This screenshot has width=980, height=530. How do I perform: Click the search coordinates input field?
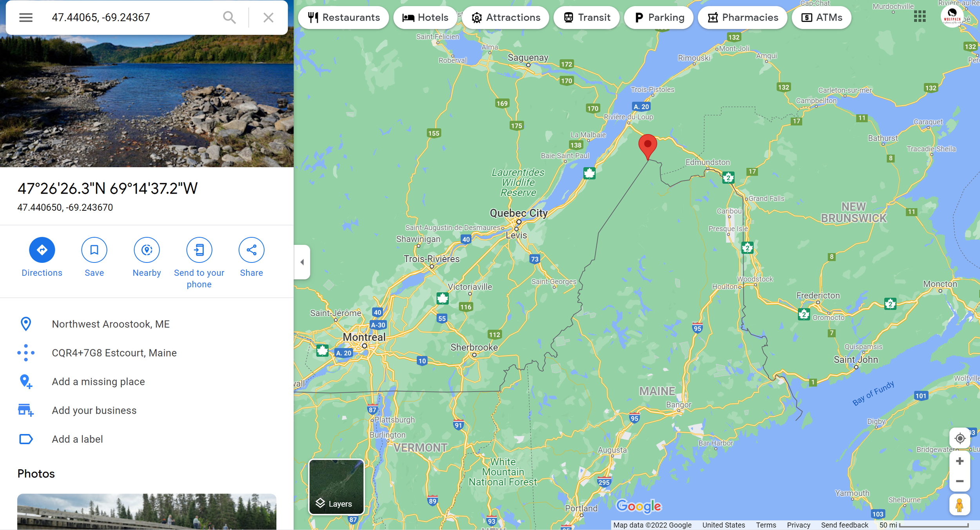point(133,17)
